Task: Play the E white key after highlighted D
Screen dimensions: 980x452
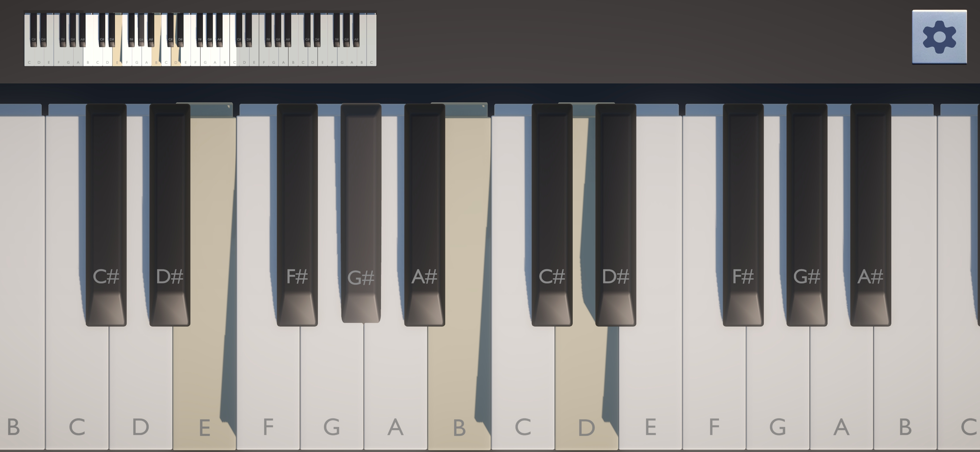Action: click(x=650, y=381)
